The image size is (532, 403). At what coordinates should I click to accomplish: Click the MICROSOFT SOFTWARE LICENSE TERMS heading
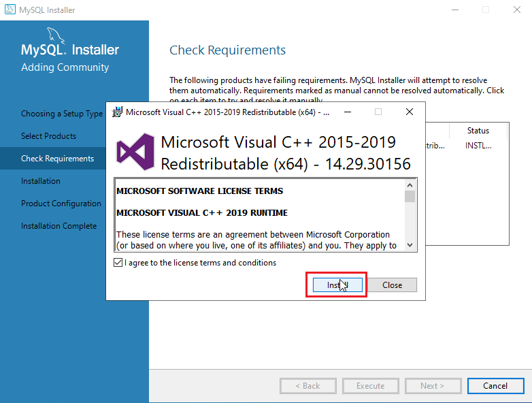(x=199, y=191)
